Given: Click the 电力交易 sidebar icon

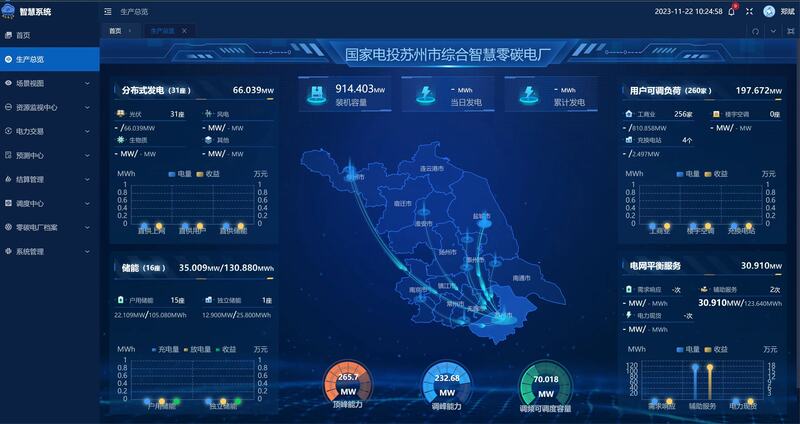Looking at the screenshot, I should point(8,131).
